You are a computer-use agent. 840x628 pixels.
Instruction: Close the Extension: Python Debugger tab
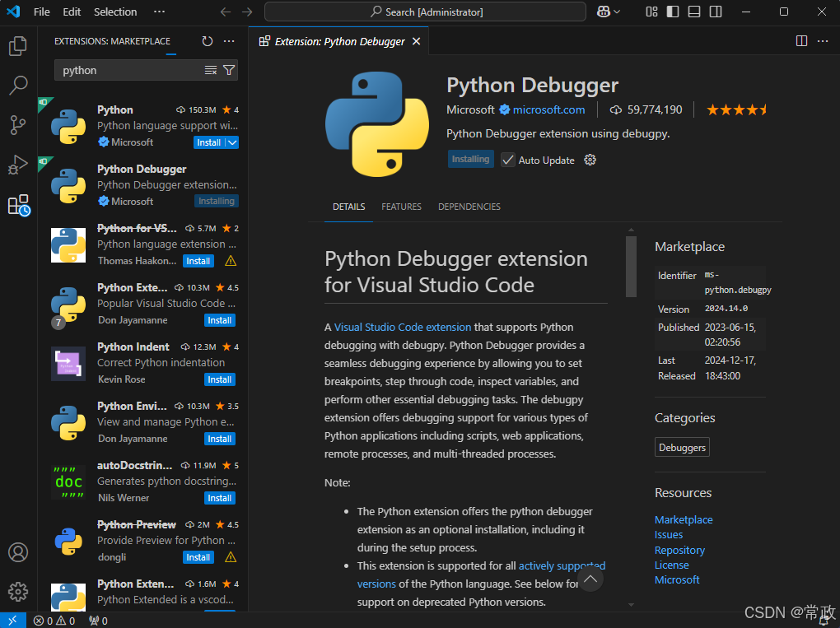(x=416, y=41)
